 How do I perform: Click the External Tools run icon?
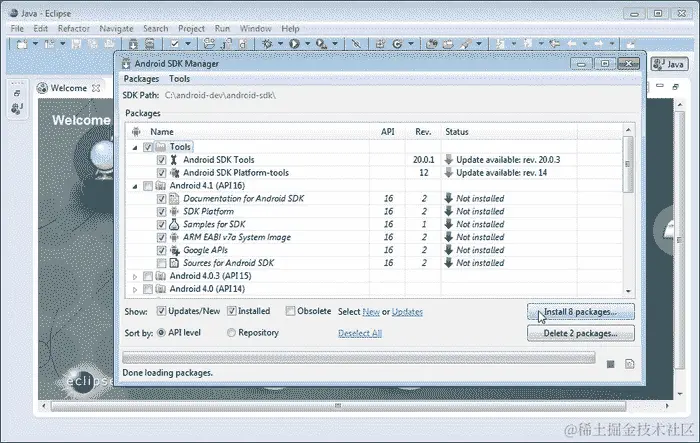click(x=321, y=44)
